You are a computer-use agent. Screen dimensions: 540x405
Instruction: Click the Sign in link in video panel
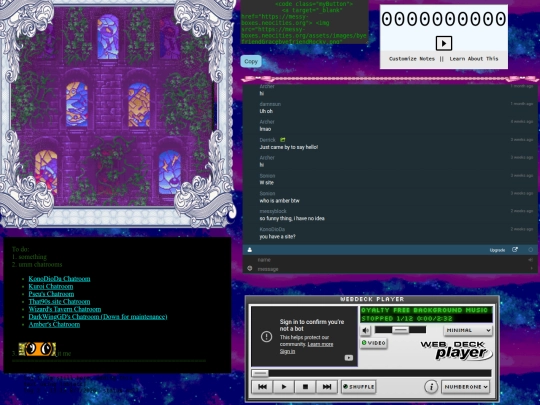point(287,352)
